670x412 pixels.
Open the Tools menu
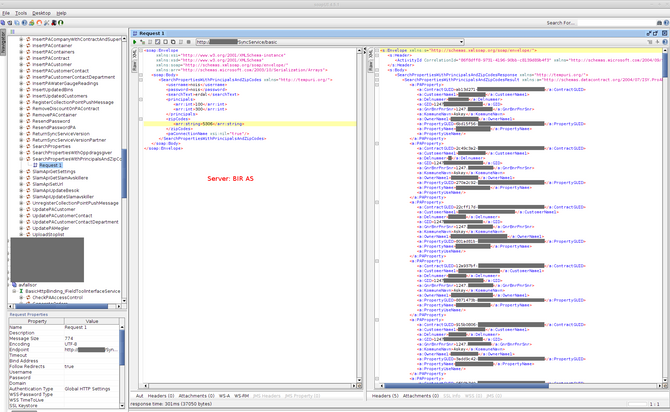click(x=21, y=13)
